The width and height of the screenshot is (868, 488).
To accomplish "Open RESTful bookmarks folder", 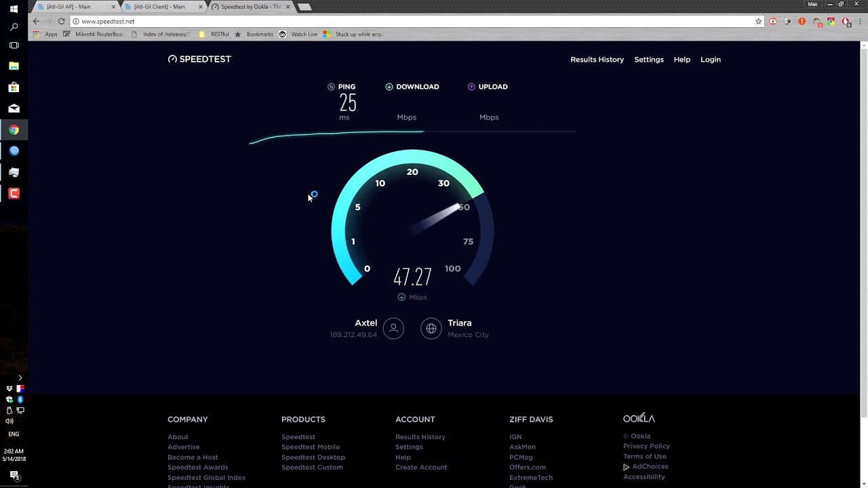I will [x=214, y=34].
